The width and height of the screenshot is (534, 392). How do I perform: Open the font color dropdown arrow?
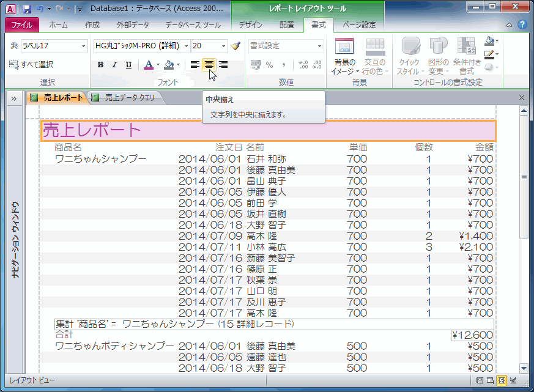pyautogui.click(x=158, y=65)
